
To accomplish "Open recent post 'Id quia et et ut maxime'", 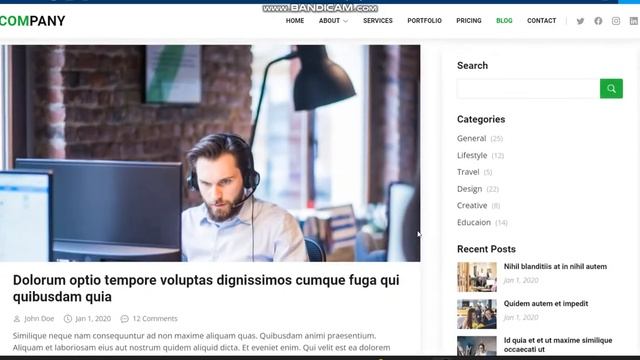I will click(558, 344).
